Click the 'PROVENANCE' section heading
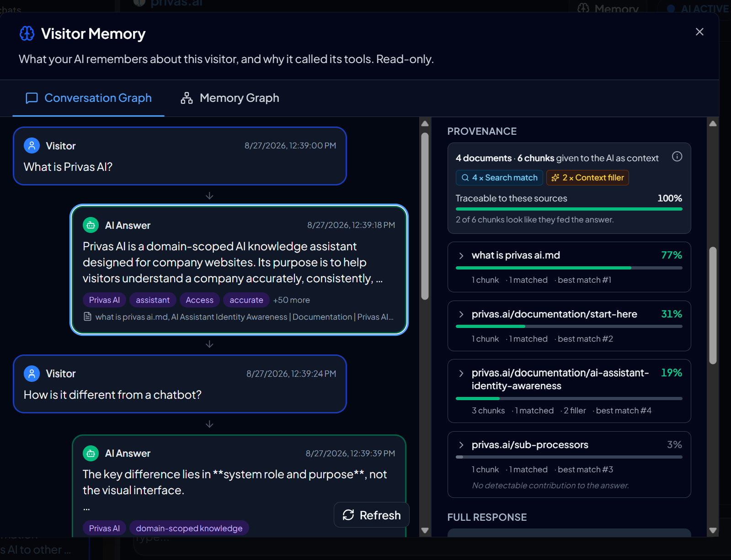This screenshot has height=560, width=731. (x=482, y=132)
